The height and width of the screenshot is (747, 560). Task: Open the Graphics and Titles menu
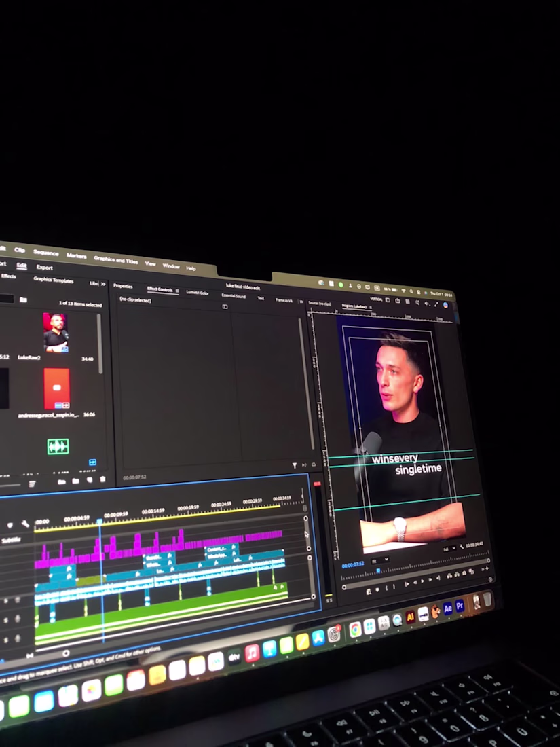[x=115, y=259]
